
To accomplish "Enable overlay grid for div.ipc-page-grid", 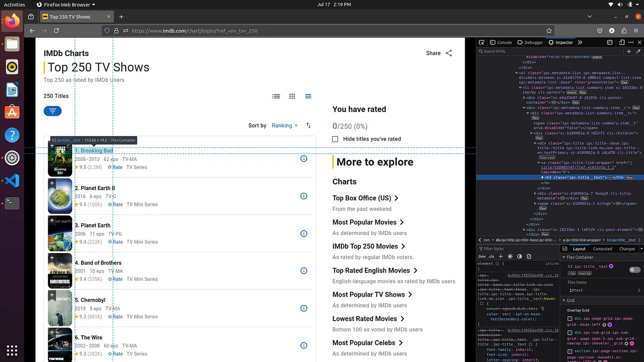I will tap(570, 318).
